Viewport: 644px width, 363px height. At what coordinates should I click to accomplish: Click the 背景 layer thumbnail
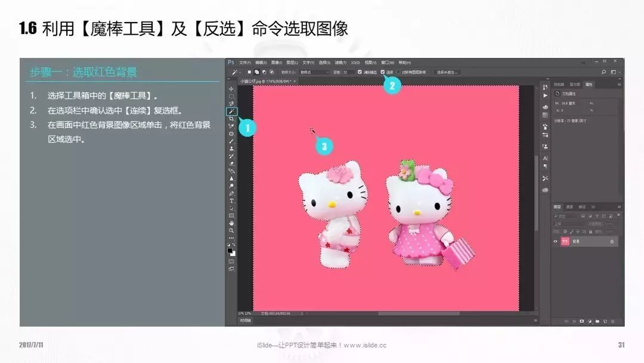tap(565, 241)
